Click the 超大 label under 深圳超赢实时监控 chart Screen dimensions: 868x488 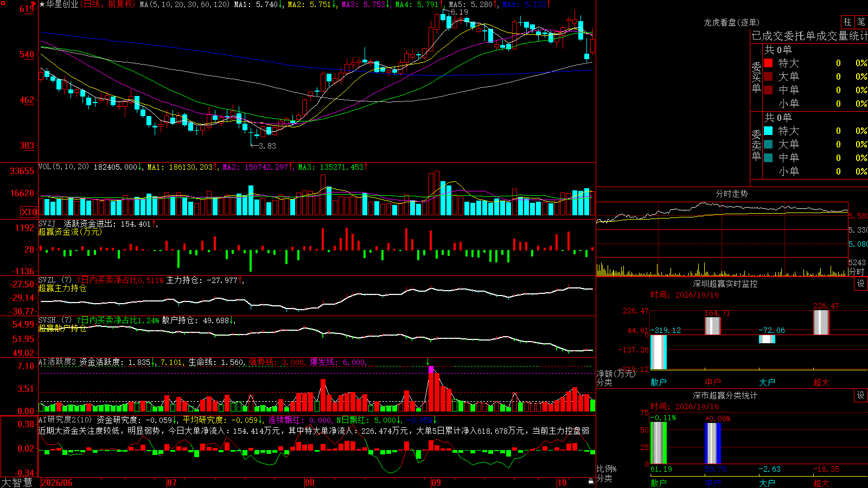(x=821, y=382)
